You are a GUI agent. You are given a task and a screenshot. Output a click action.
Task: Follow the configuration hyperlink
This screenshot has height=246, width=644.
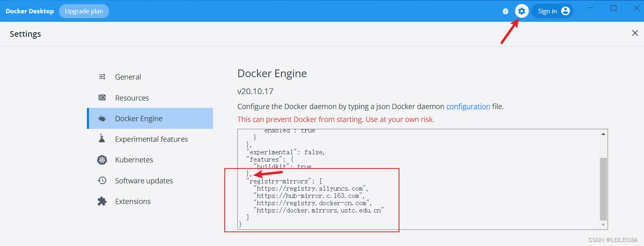tap(468, 107)
